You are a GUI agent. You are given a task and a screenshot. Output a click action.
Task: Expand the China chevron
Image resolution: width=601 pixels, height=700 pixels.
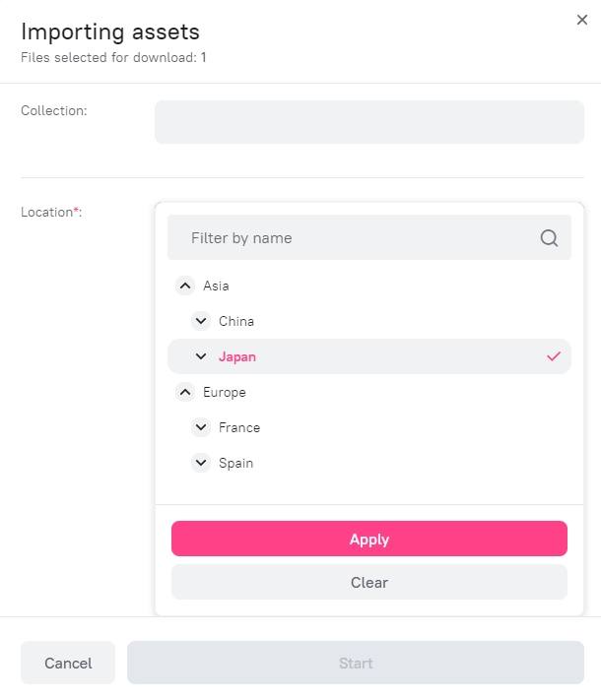pyautogui.click(x=201, y=321)
